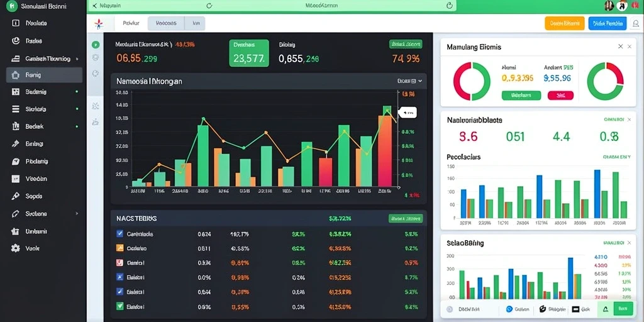Close the stats card showing 3.6 with X
Screen dimensions: 644x322
click(629, 119)
